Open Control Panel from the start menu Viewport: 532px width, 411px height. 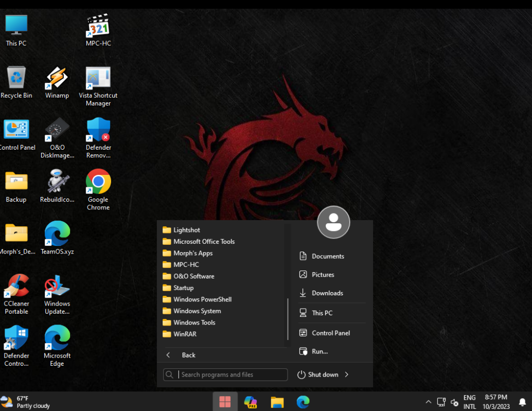pos(332,333)
